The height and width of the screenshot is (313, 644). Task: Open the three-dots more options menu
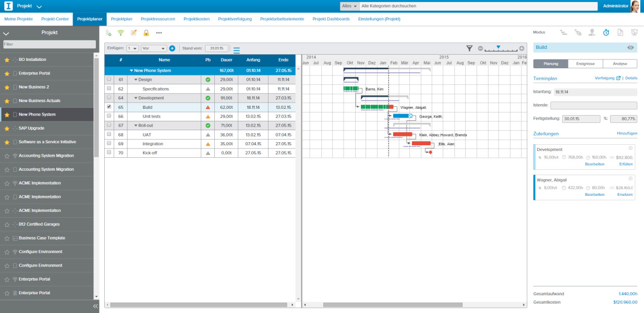coord(159,33)
